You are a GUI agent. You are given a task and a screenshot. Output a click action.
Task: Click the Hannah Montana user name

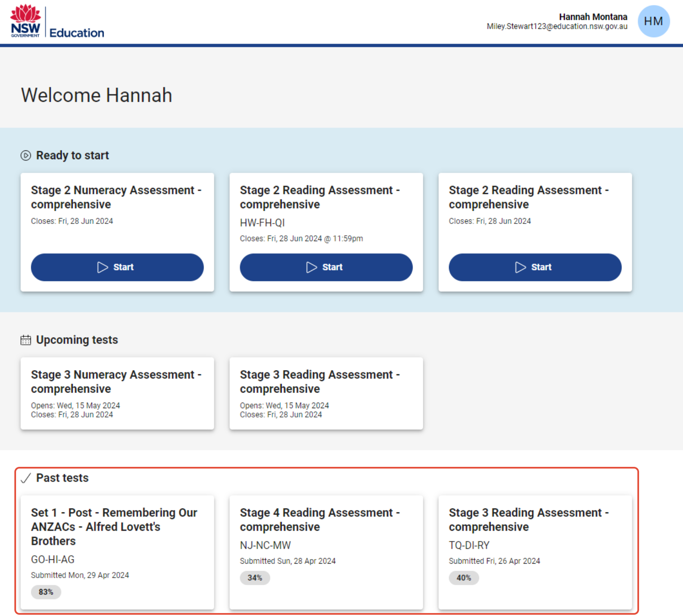coord(593,17)
